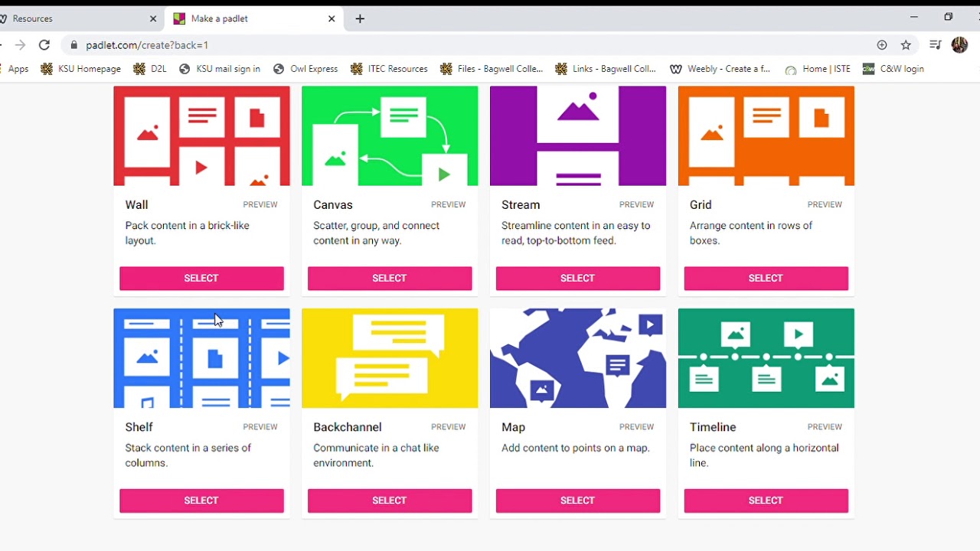Image resolution: width=980 pixels, height=551 pixels.
Task: Click the Wall layout title
Action: pos(136,205)
